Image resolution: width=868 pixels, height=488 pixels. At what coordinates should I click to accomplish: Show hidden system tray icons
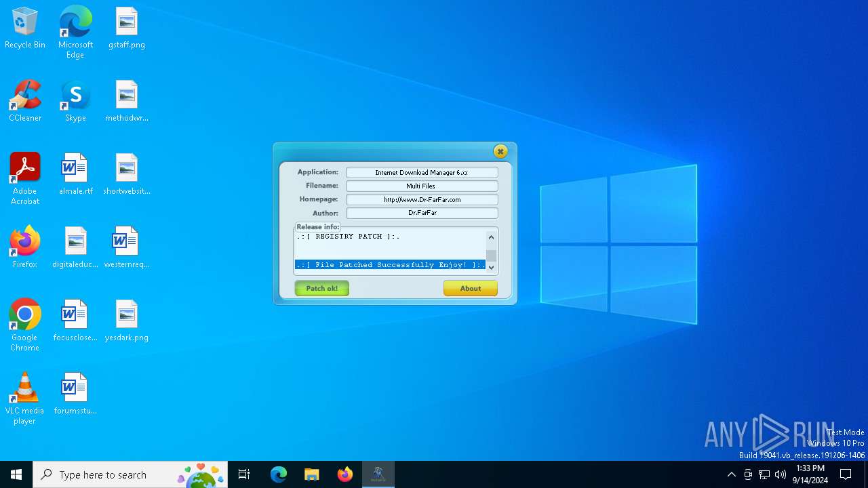coord(731,474)
